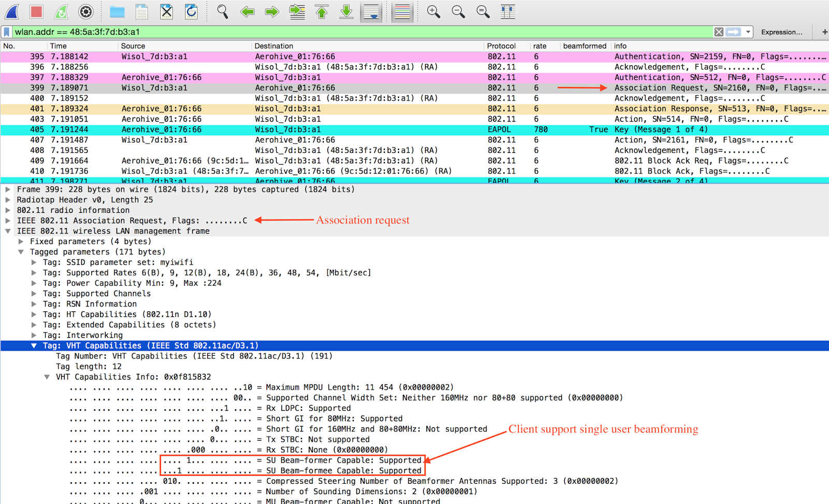Viewport: 829px width, 504px height.
Task: Expand 802.11 radio information
Action: pos(8,210)
